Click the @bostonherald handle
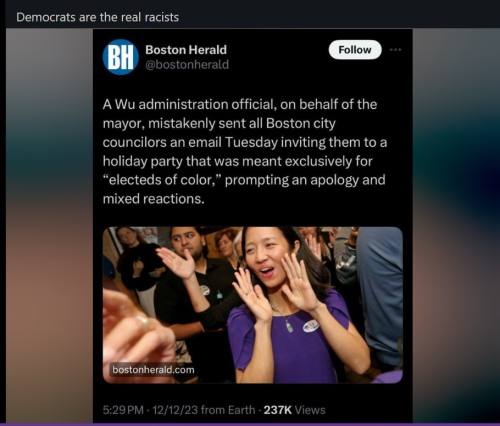Viewport: 500px width, 426px height. point(187,64)
